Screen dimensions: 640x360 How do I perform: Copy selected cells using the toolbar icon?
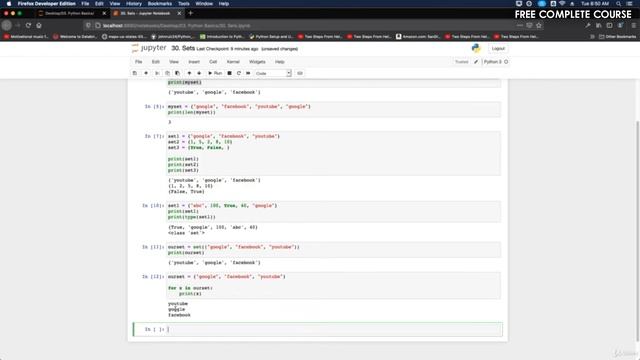click(x=167, y=73)
